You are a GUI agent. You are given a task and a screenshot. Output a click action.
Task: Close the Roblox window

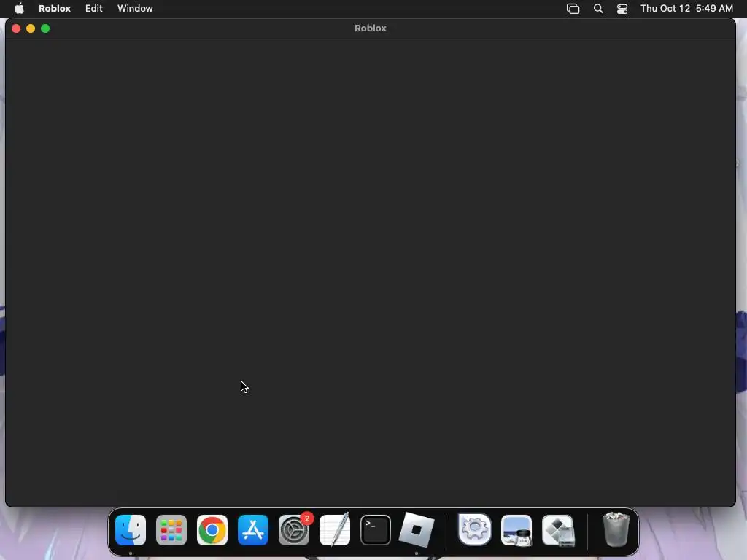pos(16,28)
